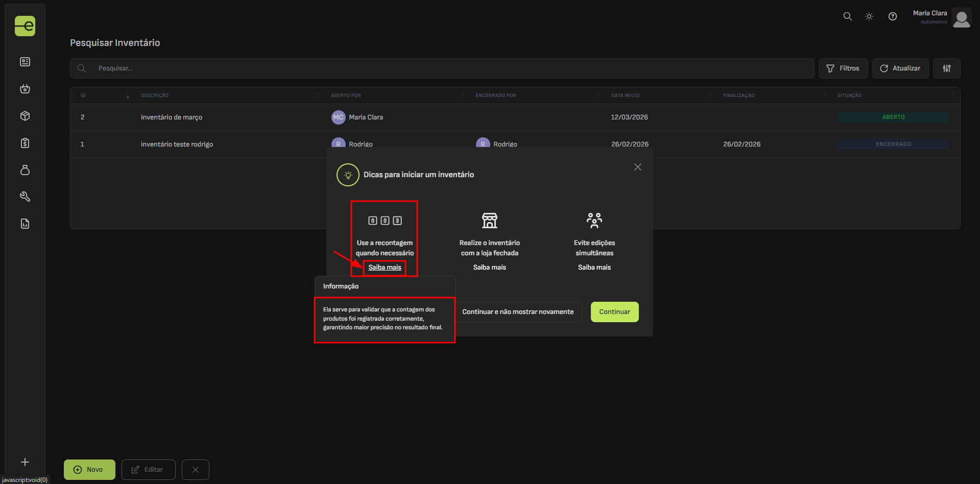Viewport: 980px width, 484px height.
Task: Sort by the ID column header
Action: (83, 95)
